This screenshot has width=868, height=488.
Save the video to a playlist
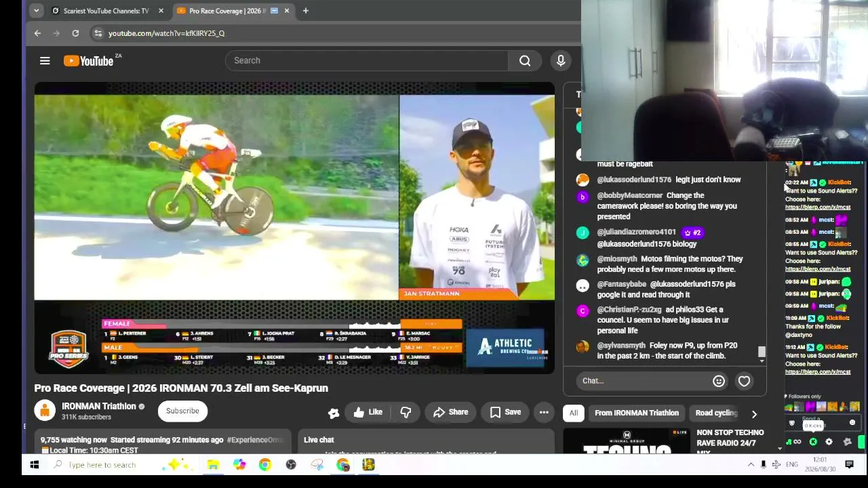point(505,412)
